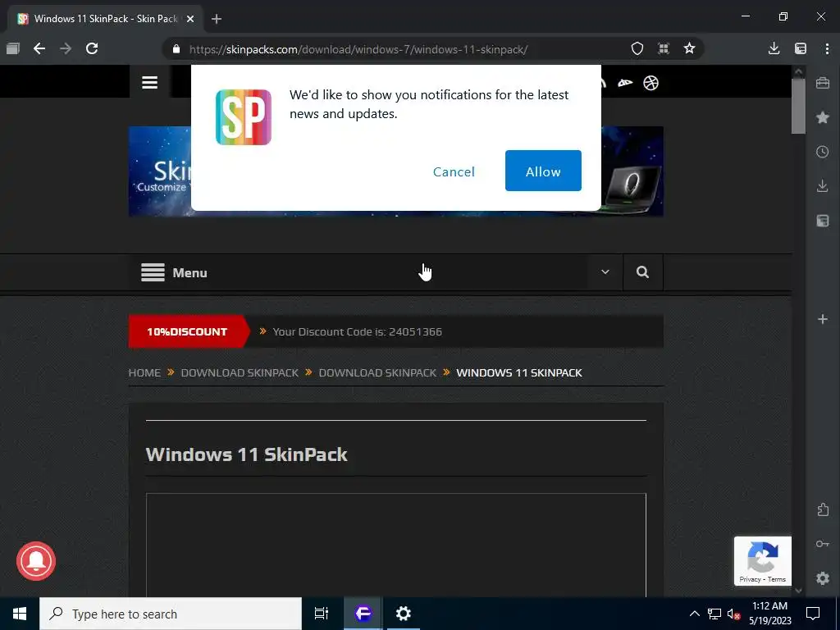Go back to the previous page
This screenshot has height=630, width=840.
click(x=39, y=48)
